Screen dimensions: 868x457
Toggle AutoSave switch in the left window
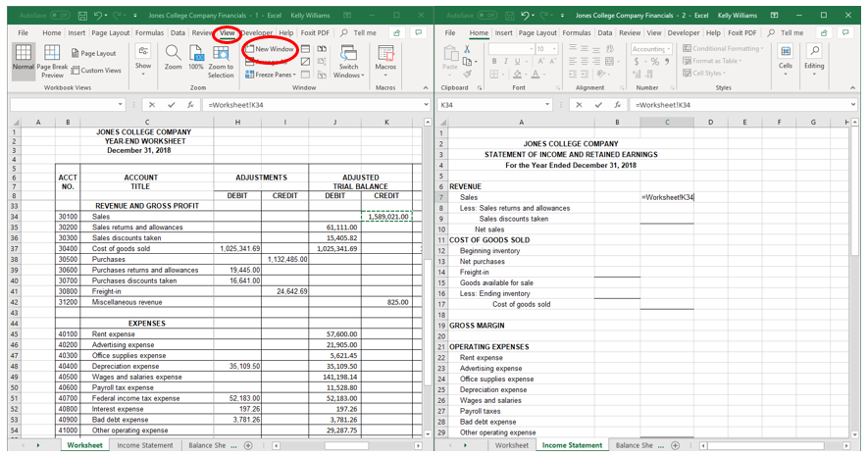pyautogui.click(x=60, y=16)
